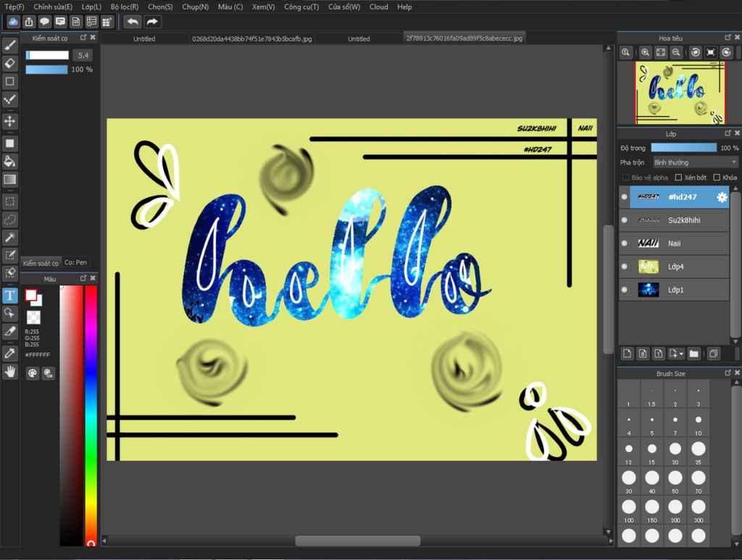Activate the Move tool
742x560 pixels.
click(10, 121)
